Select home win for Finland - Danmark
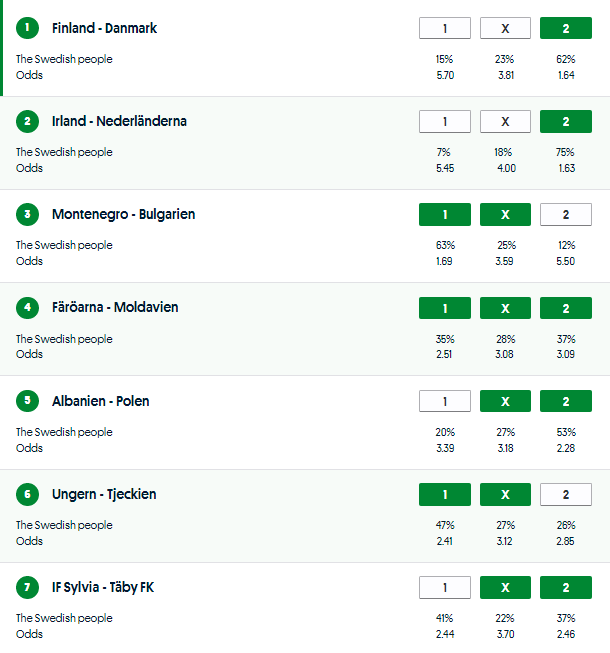The width and height of the screenshot is (610, 653). [444, 28]
